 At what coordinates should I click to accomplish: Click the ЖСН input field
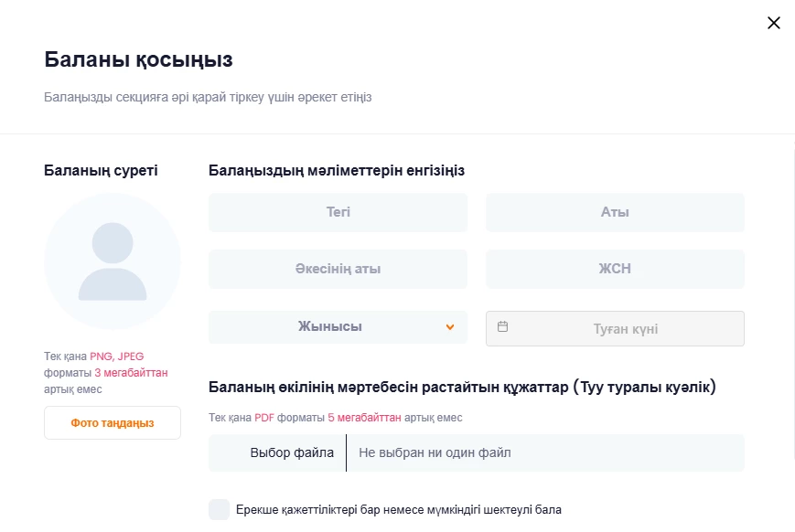click(x=615, y=269)
